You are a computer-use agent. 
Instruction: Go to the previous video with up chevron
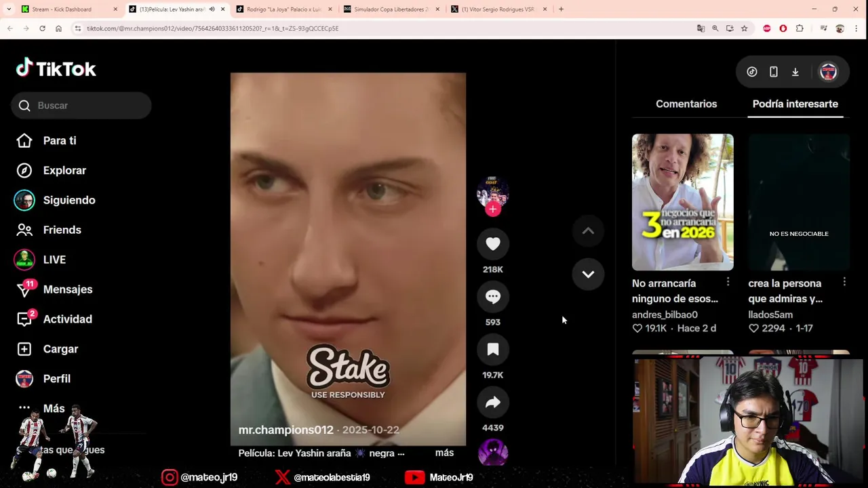click(x=588, y=231)
